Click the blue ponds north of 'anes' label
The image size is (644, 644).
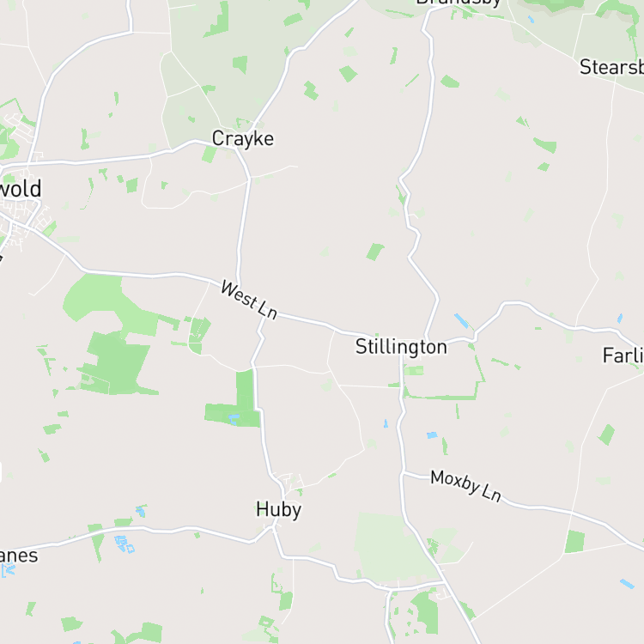[124, 544]
